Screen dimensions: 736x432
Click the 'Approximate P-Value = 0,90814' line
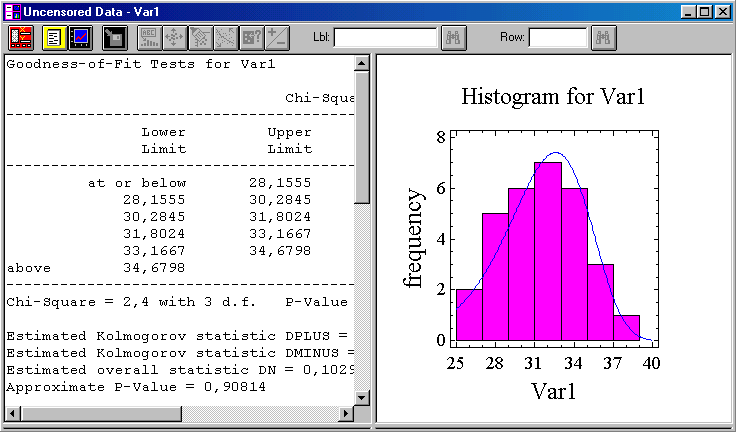136,387
